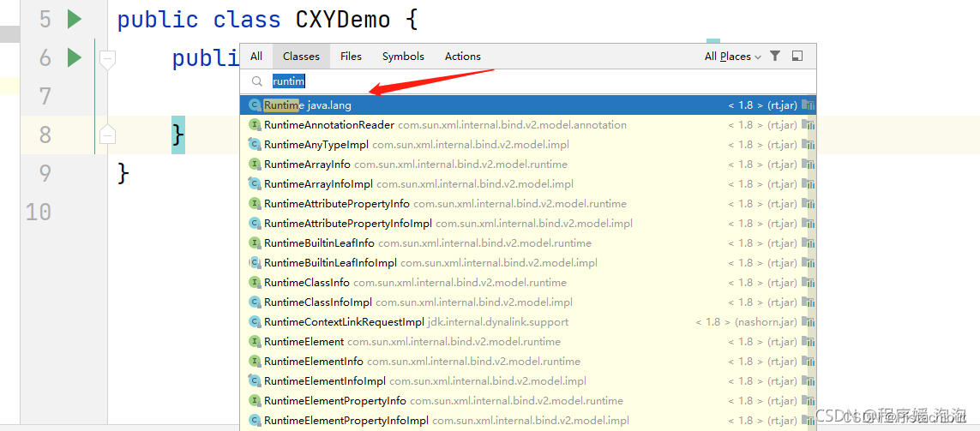Select RuntimeAttributePropertyInfoImpl result row
This screenshot has width=980, height=431.
tap(528, 224)
